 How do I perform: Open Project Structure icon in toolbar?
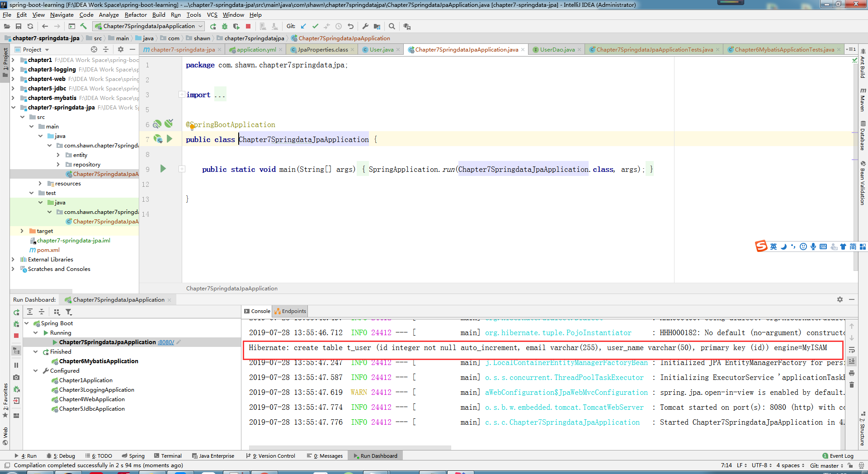(x=377, y=26)
